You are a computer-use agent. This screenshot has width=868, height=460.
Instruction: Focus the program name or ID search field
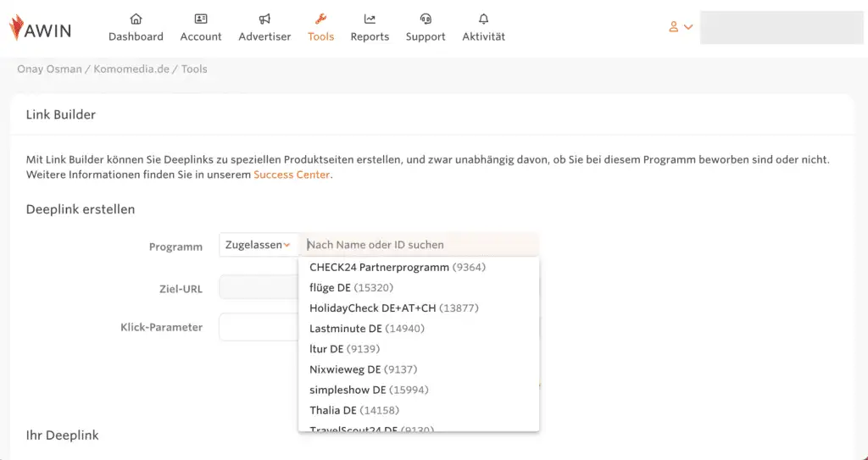419,245
